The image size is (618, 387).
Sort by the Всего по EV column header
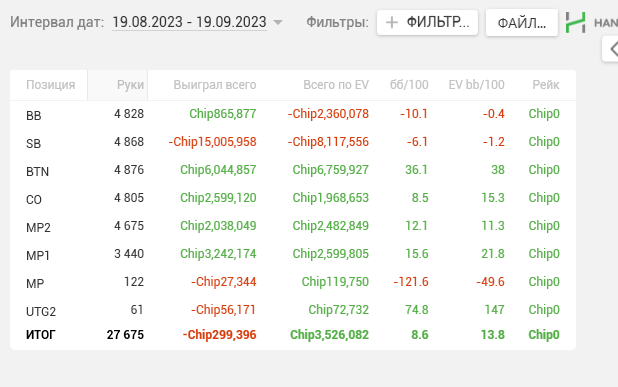click(336, 85)
